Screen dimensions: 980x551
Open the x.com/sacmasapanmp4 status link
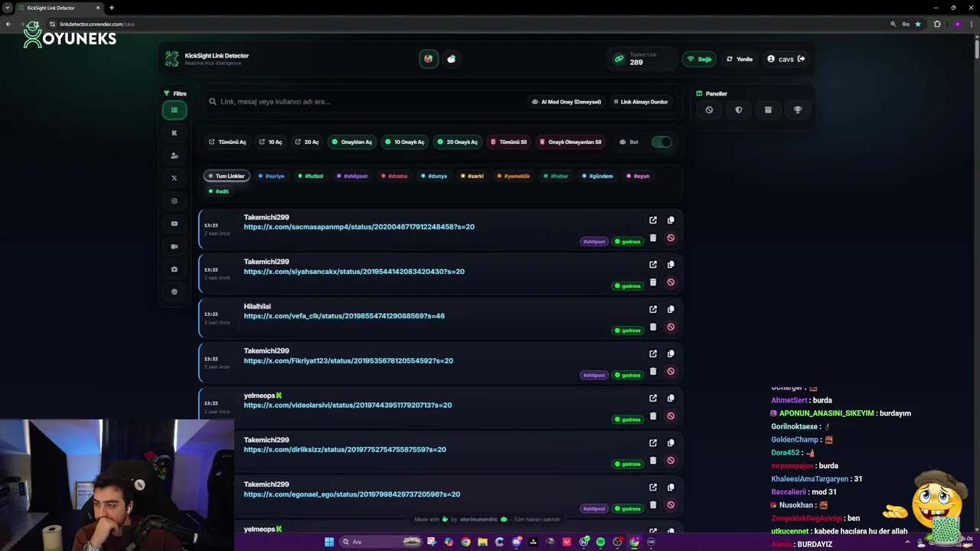[359, 227]
